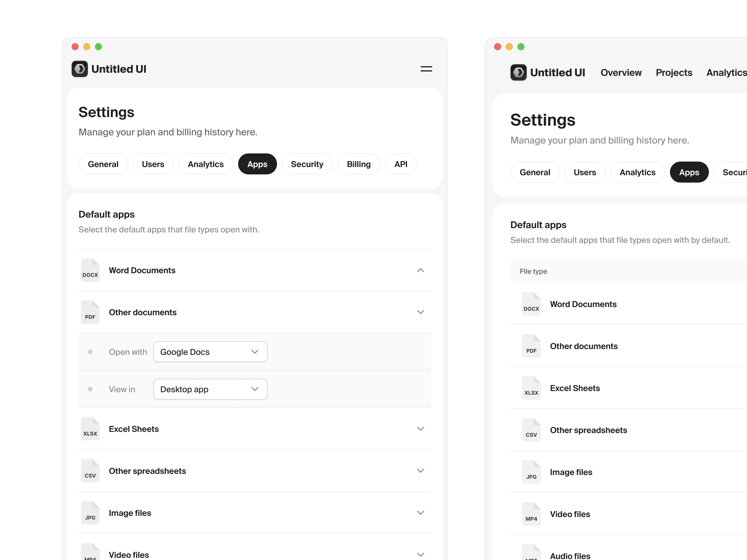This screenshot has height=560, width=747.
Task: Switch to the Security tab
Action: 307,164
